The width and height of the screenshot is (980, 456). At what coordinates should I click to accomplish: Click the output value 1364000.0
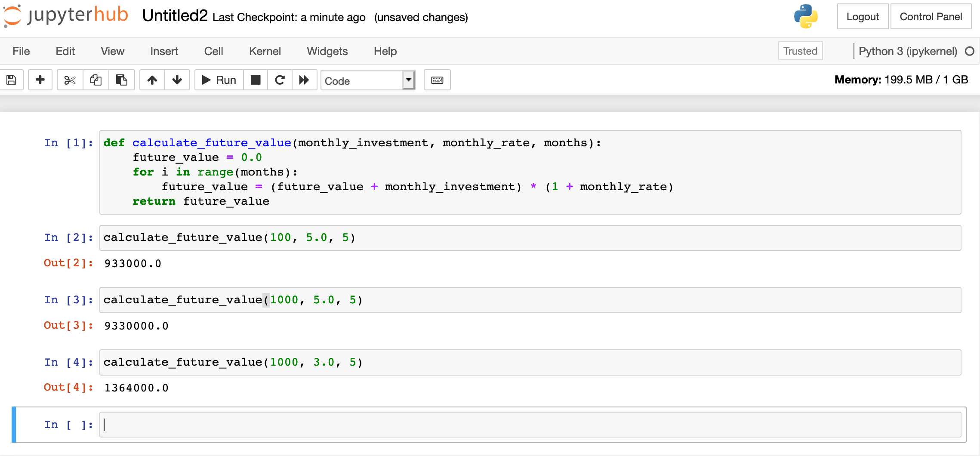click(136, 388)
